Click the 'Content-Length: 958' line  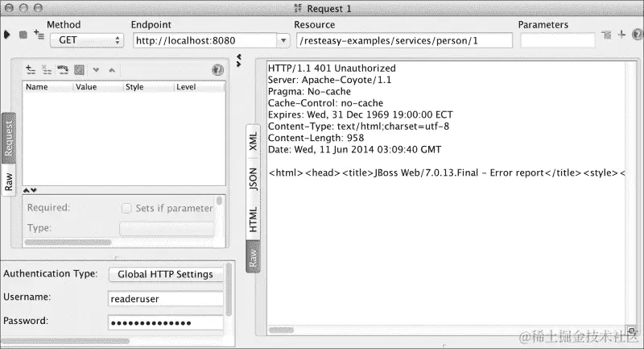point(316,138)
